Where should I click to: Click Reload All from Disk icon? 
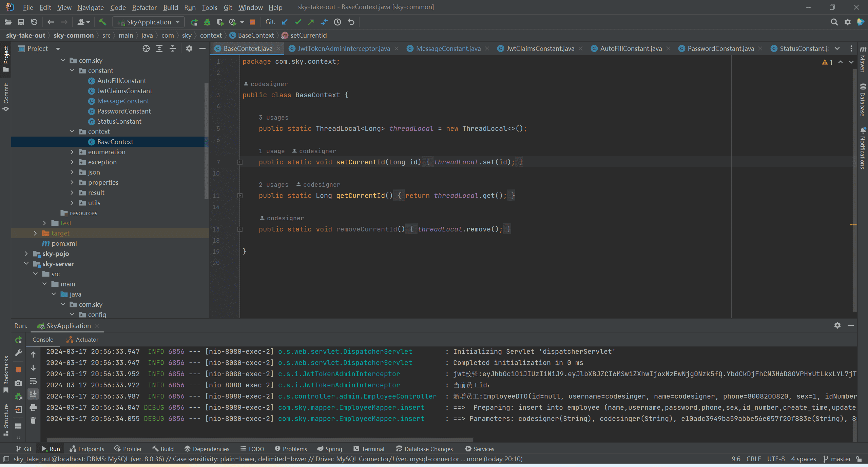coord(34,22)
